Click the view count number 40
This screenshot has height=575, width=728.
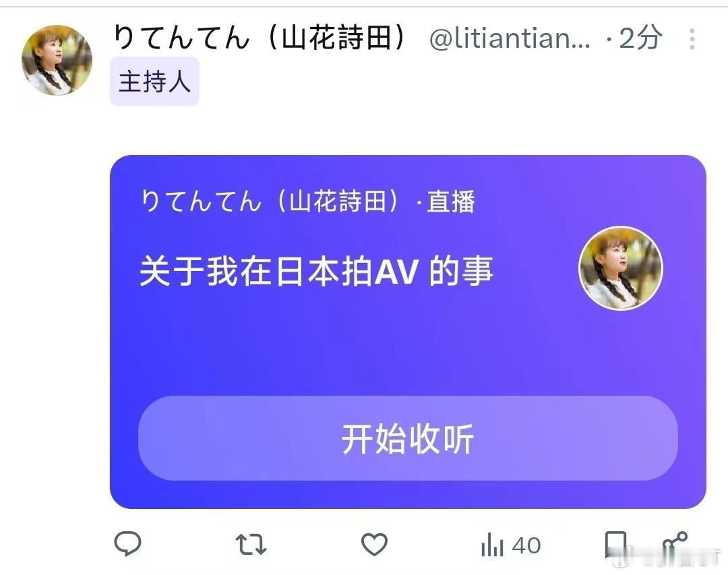pyautogui.click(x=526, y=545)
